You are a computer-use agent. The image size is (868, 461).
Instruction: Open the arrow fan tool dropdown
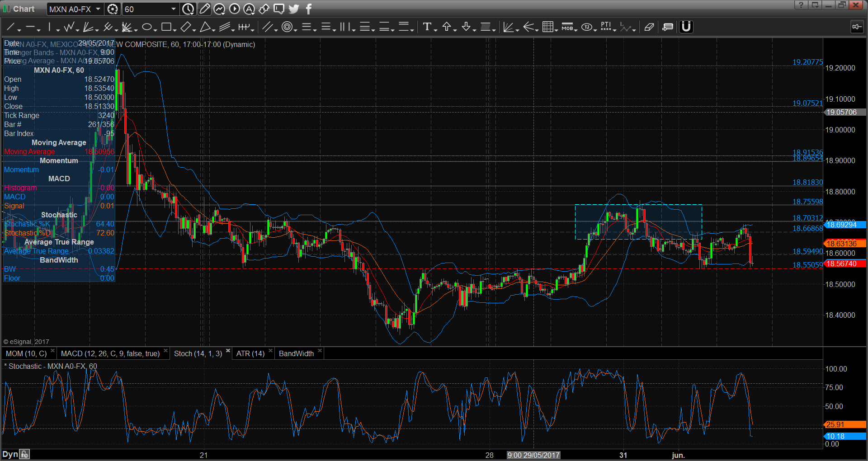[x=537, y=30]
